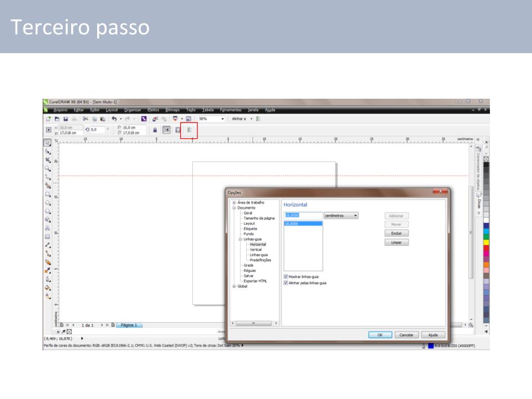Collapse the Documento tree node

point(234,208)
